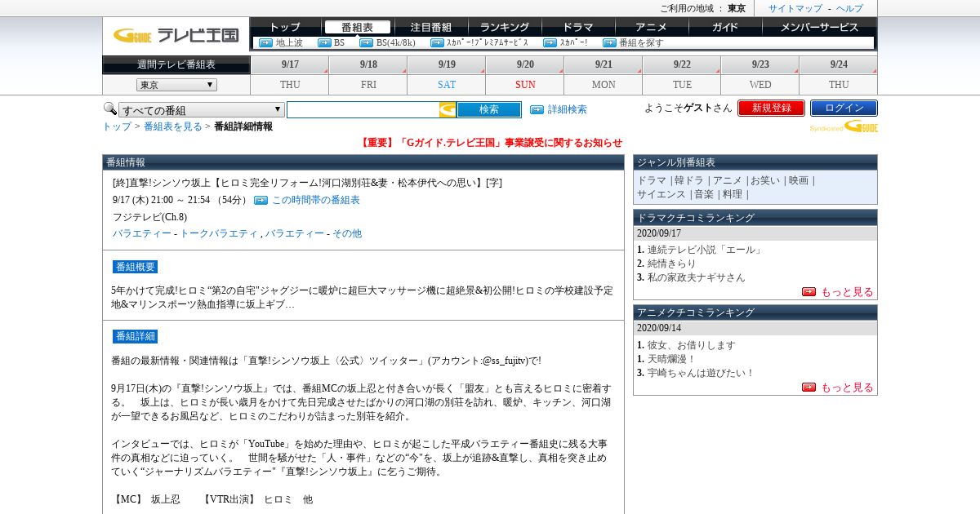The width and height of the screenshot is (980, 514).
Task: Click the arrow icon beside スカパー!プレミアムサービス
Action: tap(437, 42)
